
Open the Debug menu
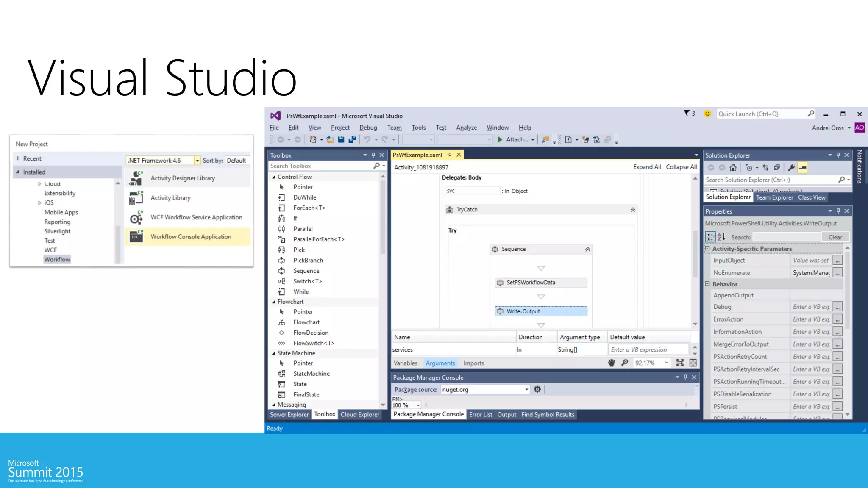[x=368, y=128]
